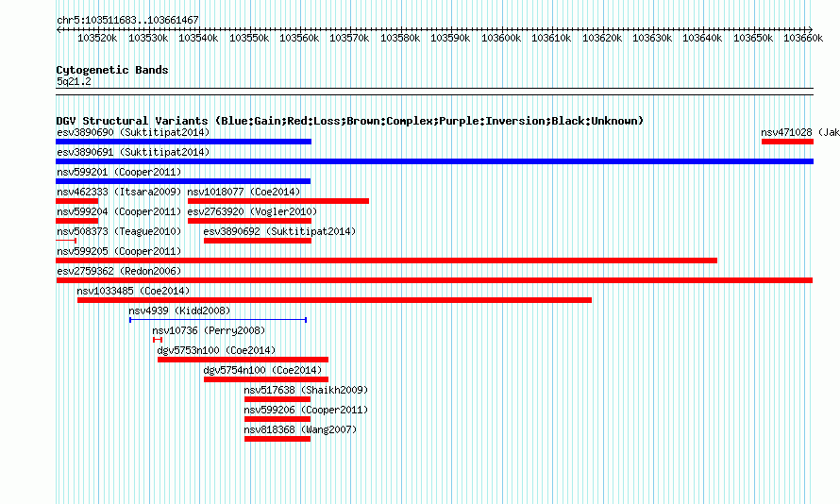The image size is (840, 504).
Task: Click the red bar under nsv517638
Action: tap(277, 399)
